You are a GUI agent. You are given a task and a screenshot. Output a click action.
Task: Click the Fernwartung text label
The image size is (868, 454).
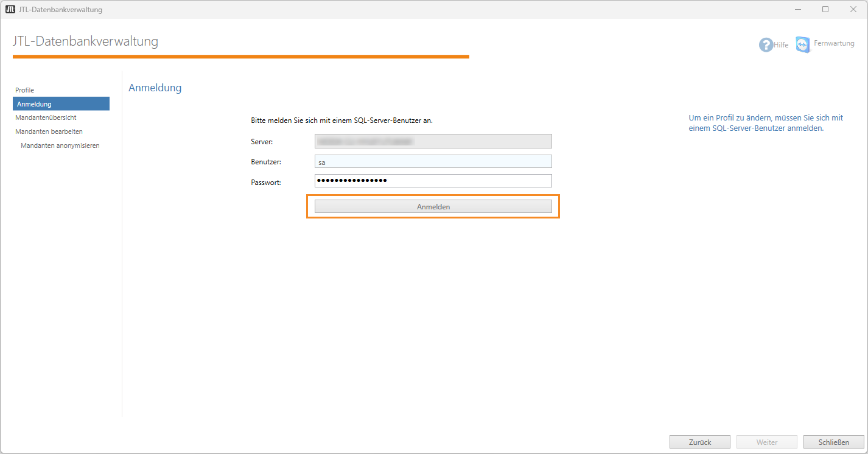point(834,44)
